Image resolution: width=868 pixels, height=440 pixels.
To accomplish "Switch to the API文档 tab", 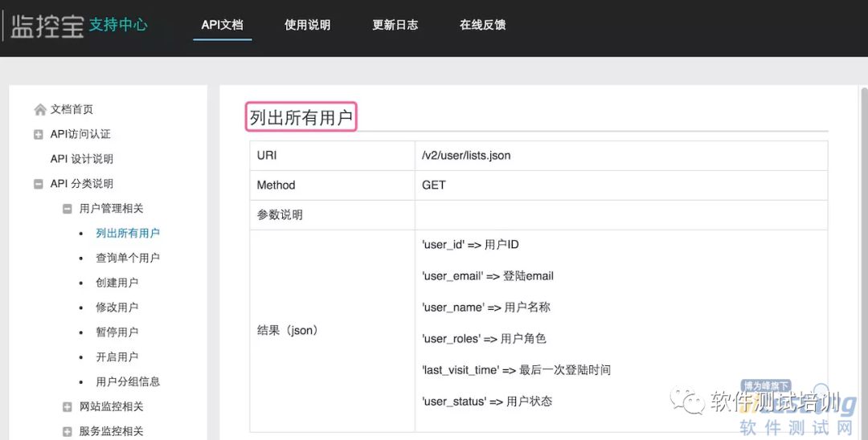I will [x=222, y=25].
